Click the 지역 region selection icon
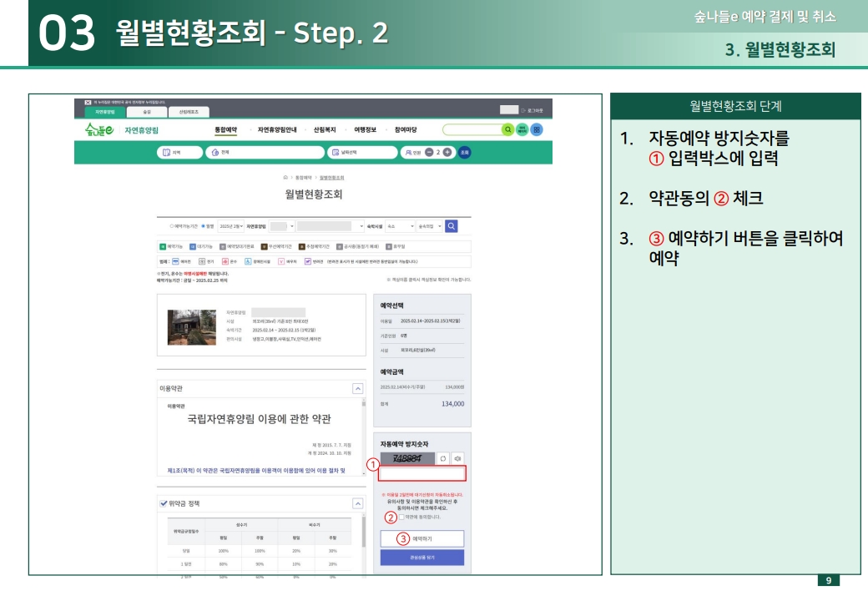Image resolution: width=868 pixels, height=601 pixels. (167, 153)
